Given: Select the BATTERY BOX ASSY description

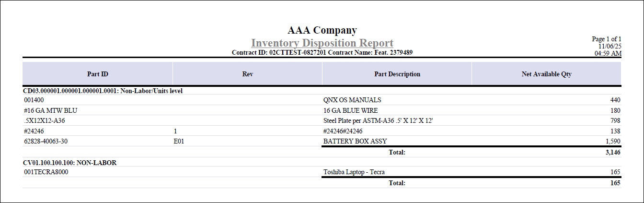Looking at the screenshot, I should point(355,142).
